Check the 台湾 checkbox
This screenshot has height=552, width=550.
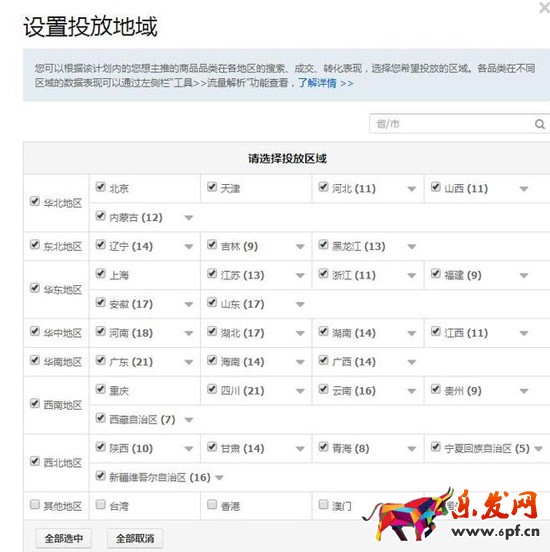click(101, 504)
